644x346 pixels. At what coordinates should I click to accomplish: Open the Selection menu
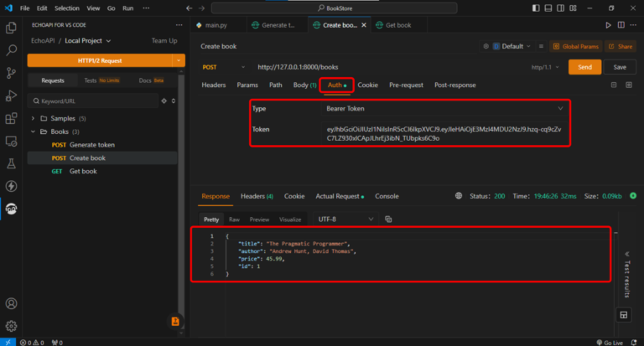click(x=67, y=8)
